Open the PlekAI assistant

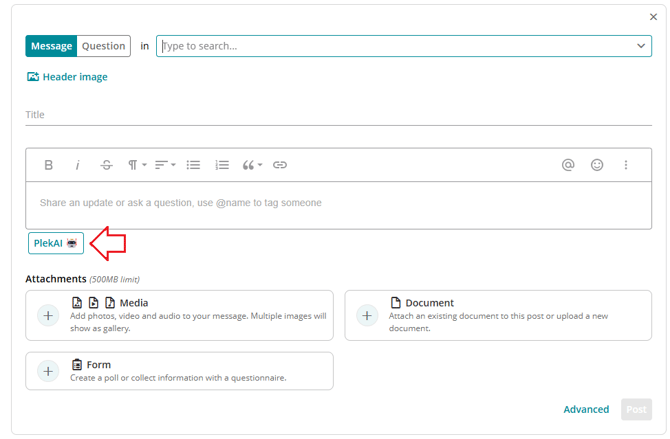[x=56, y=243]
